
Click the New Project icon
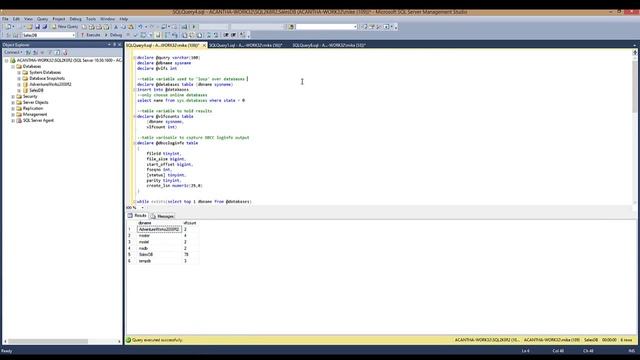[x=8, y=27]
